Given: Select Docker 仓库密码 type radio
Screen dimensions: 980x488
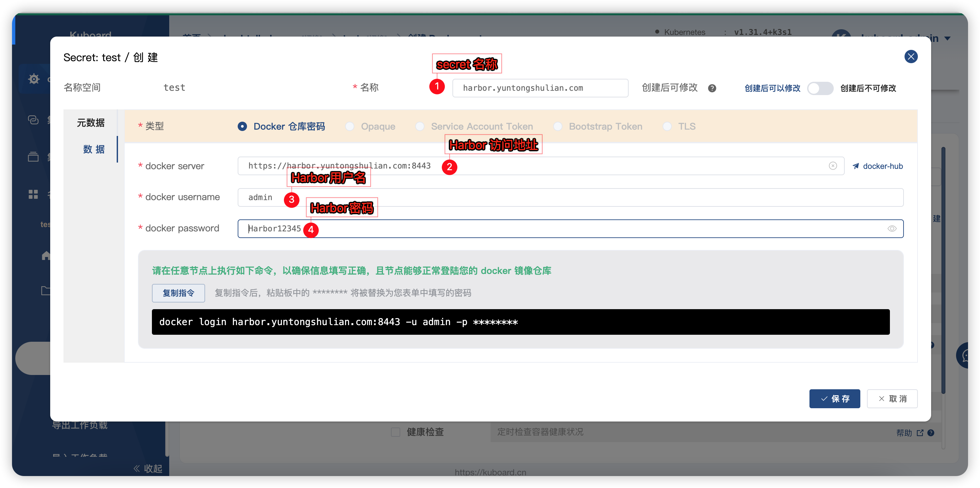Looking at the screenshot, I should (242, 126).
